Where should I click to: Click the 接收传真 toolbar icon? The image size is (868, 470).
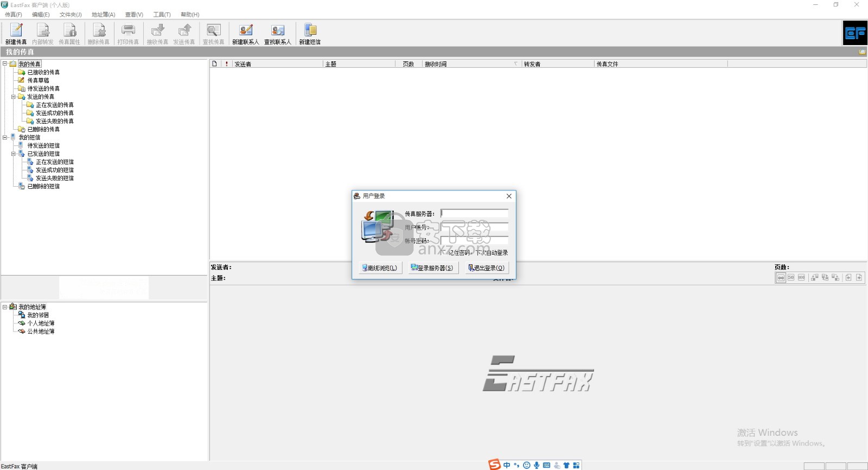pos(157,34)
